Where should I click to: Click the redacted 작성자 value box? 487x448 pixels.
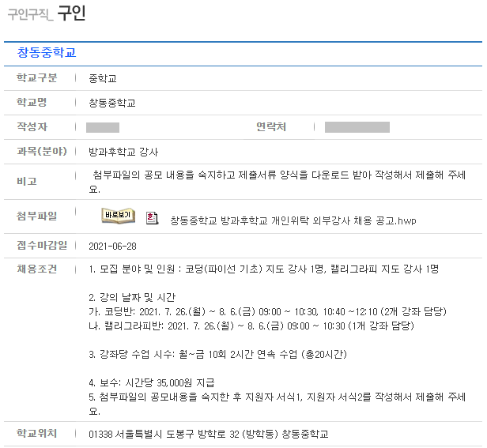(103, 127)
